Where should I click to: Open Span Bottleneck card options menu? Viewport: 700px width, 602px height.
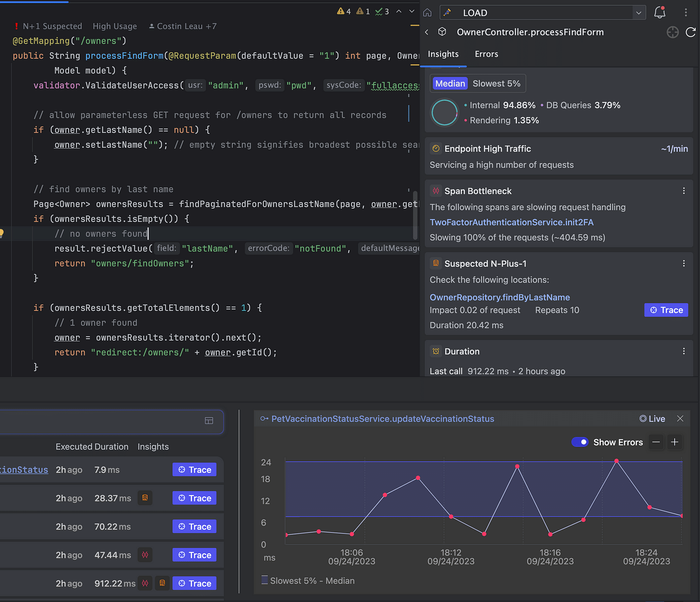684,191
